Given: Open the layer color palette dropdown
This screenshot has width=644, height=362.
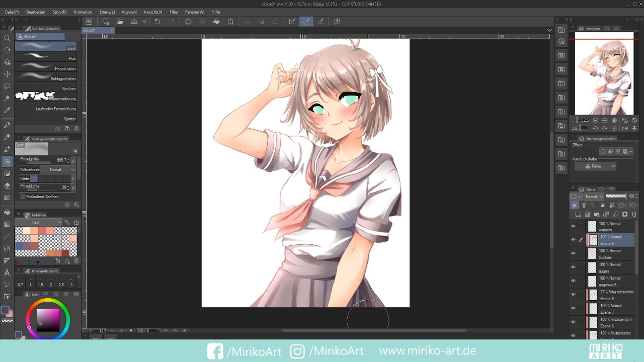Looking at the screenshot, I should pos(576,197).
